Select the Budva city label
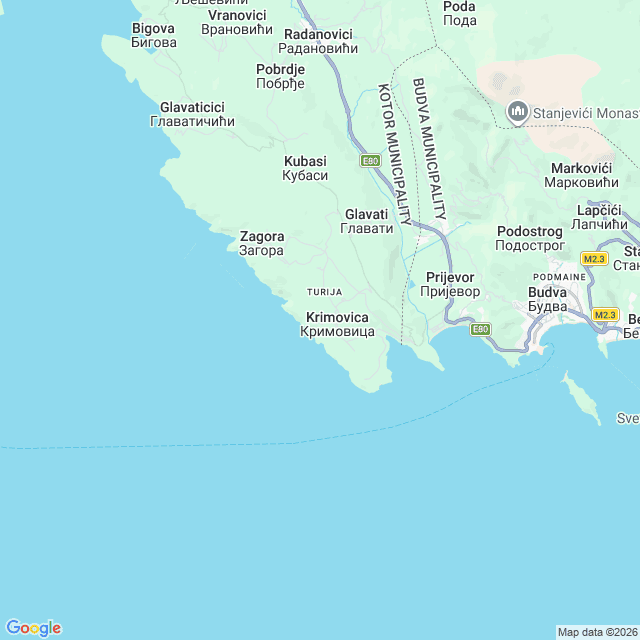This screenshot has height=640, width=640. (x=547, y=299)
